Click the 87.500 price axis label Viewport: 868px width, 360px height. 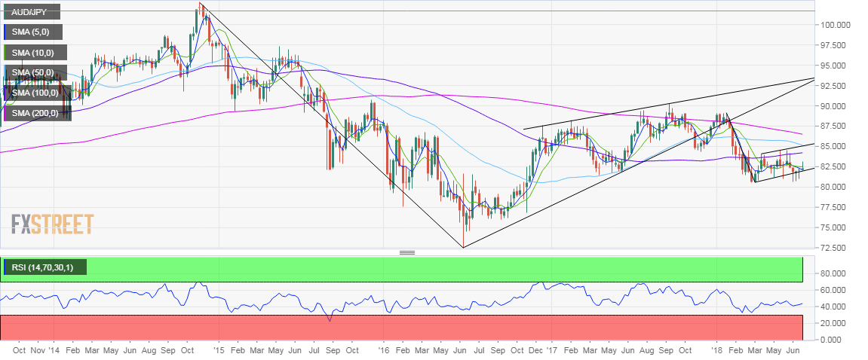click(835, 126)
